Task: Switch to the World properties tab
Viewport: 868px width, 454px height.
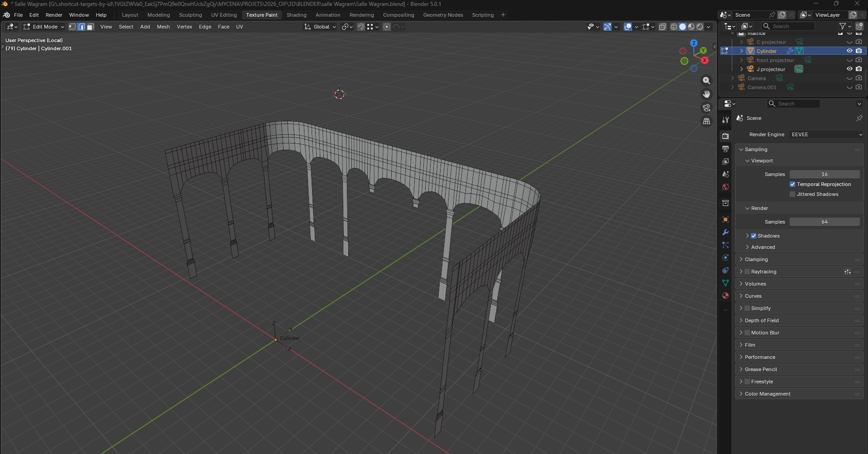Action: click(x=726, y=187)
